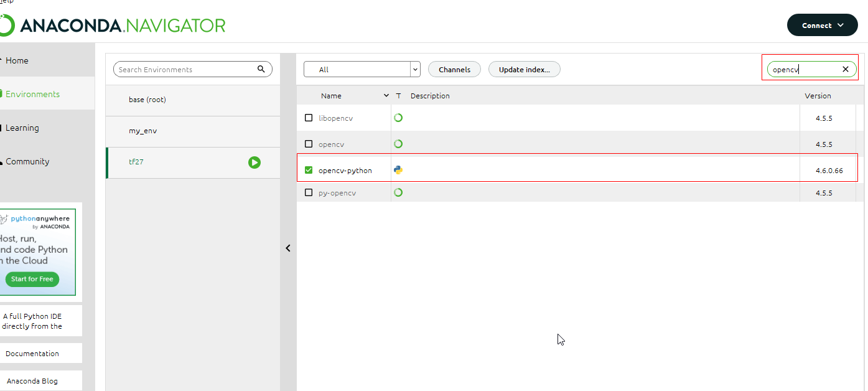Clear the opencv search text with X
The width and height of the screenshot is (868, 391).
(x=846, y=69)
